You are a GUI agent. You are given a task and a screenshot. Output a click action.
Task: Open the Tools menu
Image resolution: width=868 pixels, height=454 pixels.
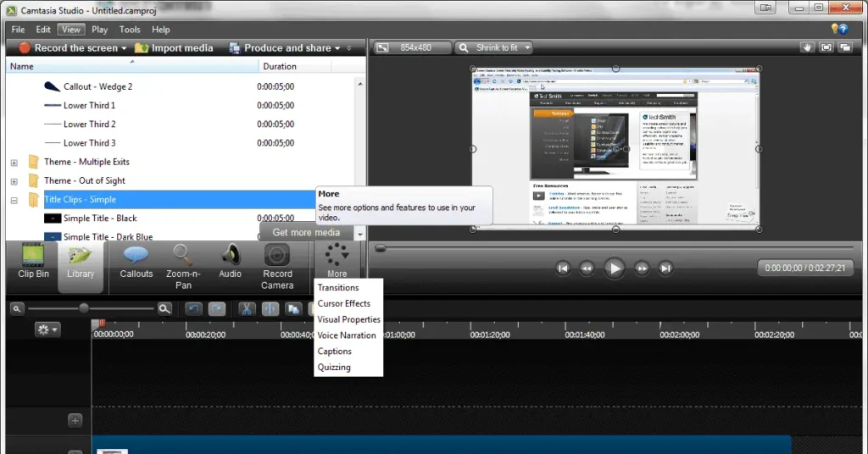point(130,30)
